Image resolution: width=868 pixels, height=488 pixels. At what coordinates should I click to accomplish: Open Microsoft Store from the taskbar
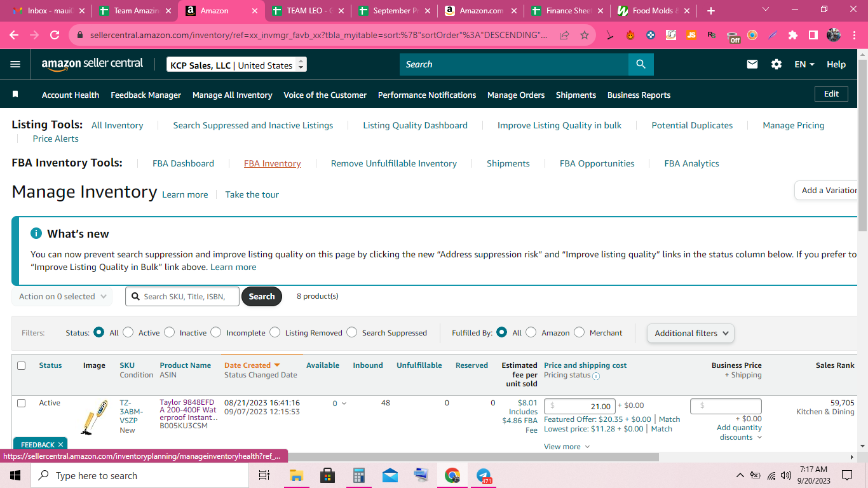click(x=328, y=475)
